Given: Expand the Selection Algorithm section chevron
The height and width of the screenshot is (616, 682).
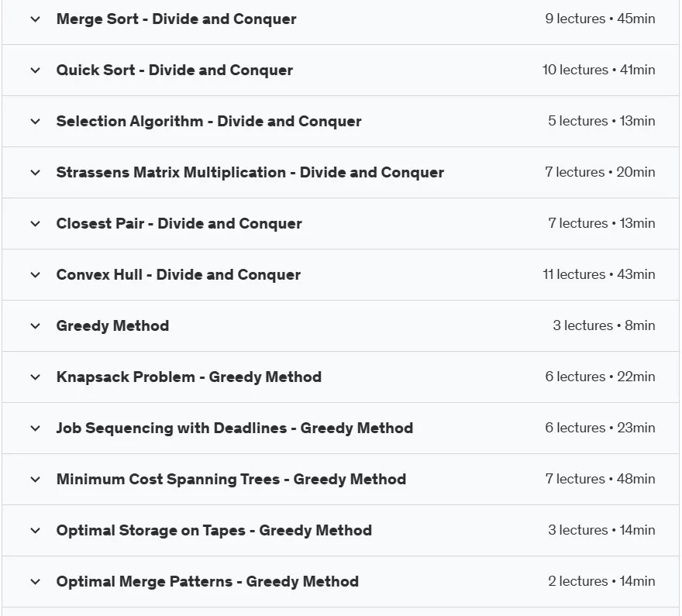Looking at the screenshot, I should pos(35,122).
